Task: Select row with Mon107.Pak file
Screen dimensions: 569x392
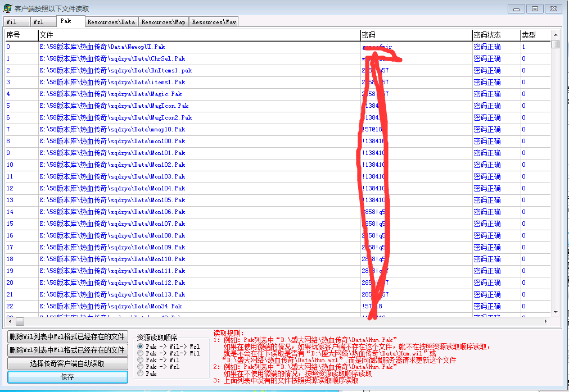Action: 278,224
